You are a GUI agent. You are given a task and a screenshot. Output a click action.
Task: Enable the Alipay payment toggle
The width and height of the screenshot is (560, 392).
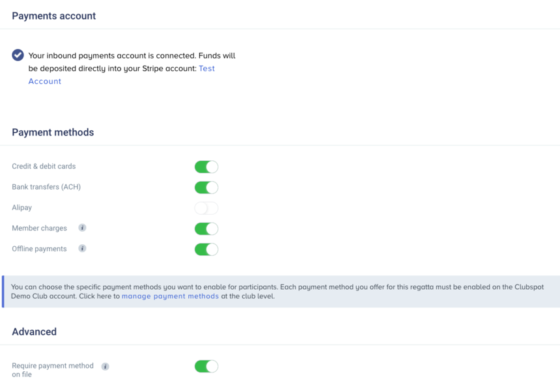click(206, 208)
